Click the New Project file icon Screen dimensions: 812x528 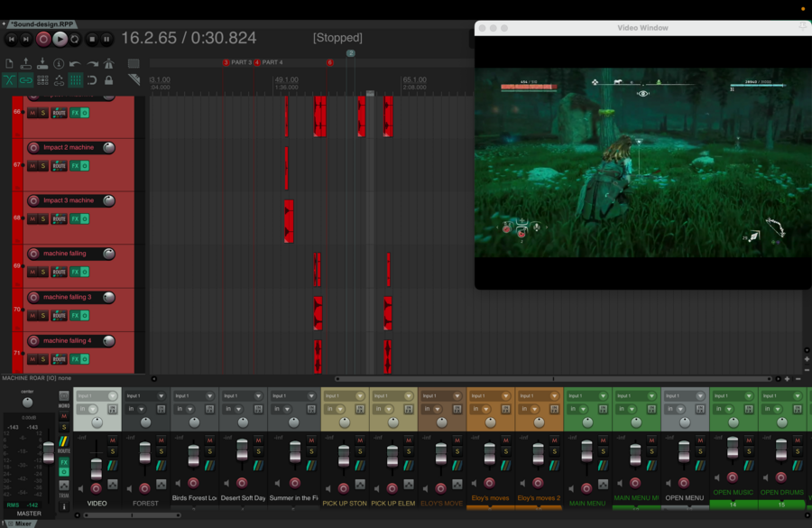pyautogui.click(x=9, y=64)
